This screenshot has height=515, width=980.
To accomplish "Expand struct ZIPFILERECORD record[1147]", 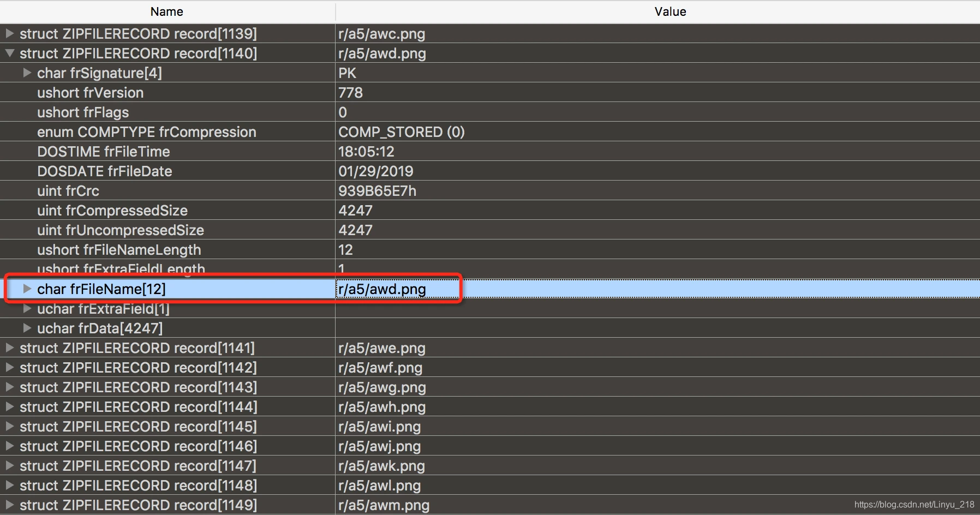I will point(9,465).
